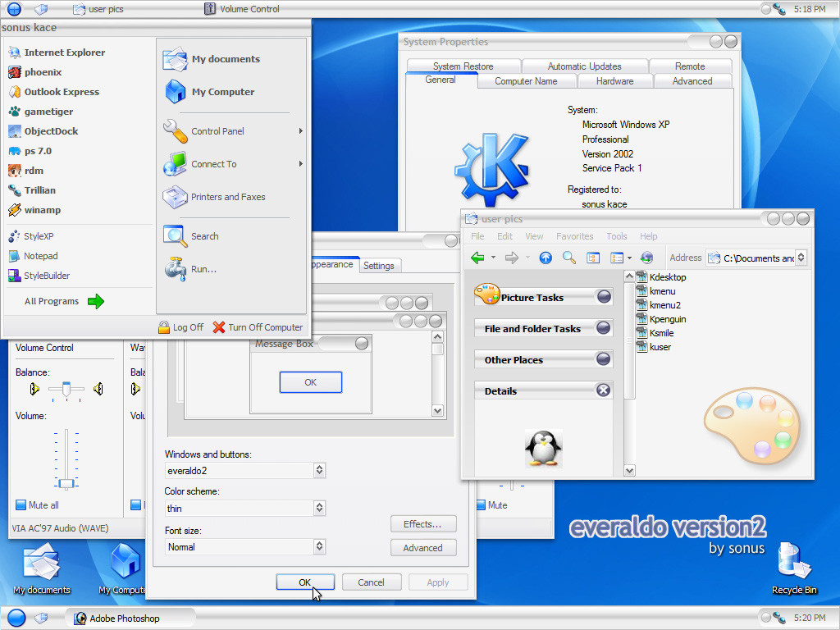The image size is (840, 630).
Task: Open Views dropdown arrow in user pics toolbar
Action: pos(629,258)
